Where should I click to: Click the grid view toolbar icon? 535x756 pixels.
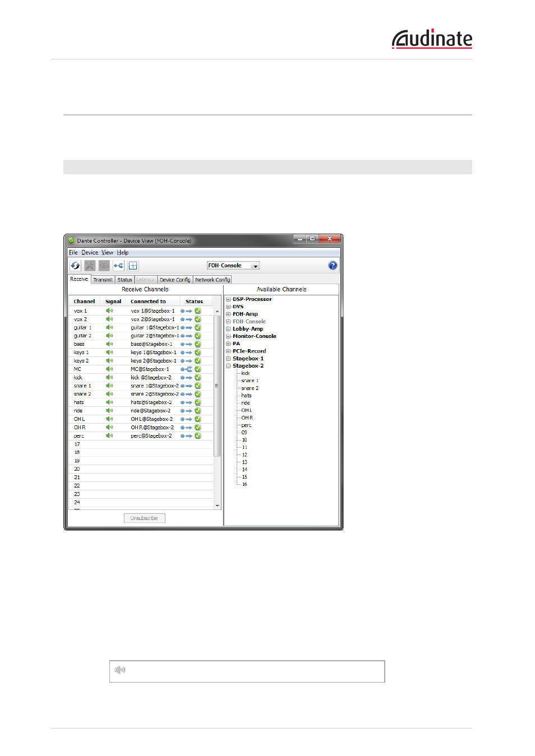coord(133,266)
